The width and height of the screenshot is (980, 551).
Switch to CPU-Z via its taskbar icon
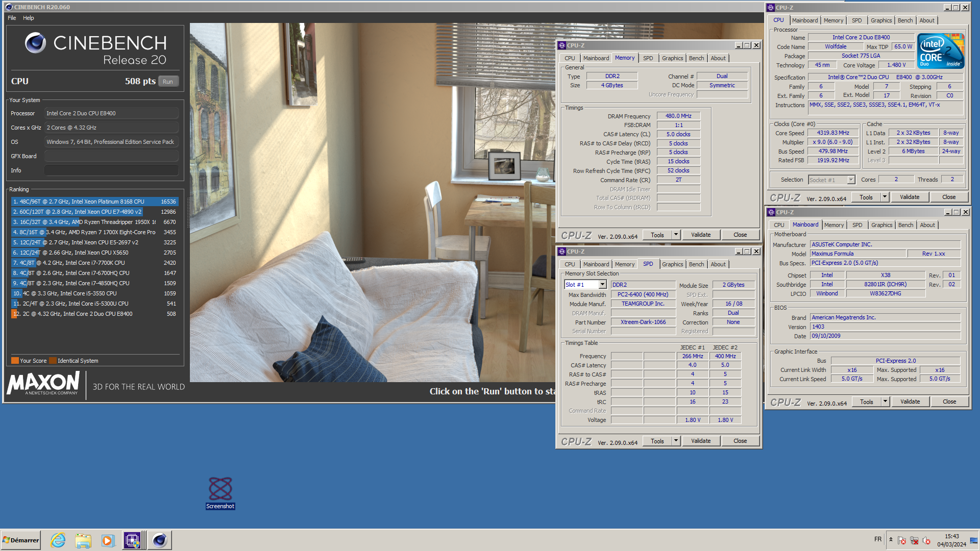[x=132, y=540]
